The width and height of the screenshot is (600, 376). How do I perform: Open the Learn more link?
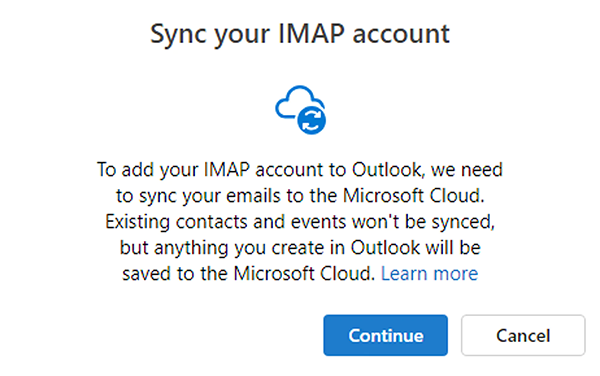point(429,273)
